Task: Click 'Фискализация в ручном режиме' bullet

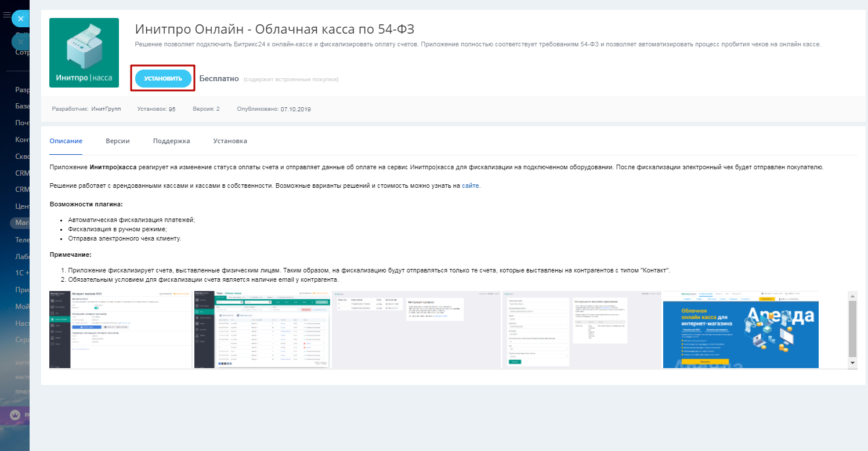Action: [117, 229]
